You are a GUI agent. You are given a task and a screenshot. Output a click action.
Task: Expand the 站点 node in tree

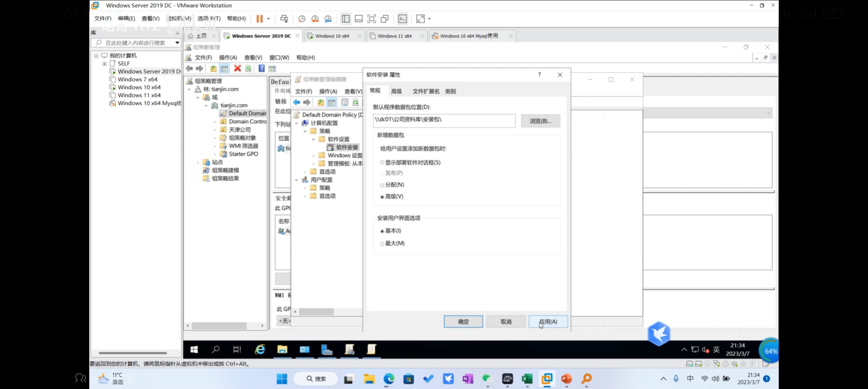pyautogui.click(x=198, y=162)
